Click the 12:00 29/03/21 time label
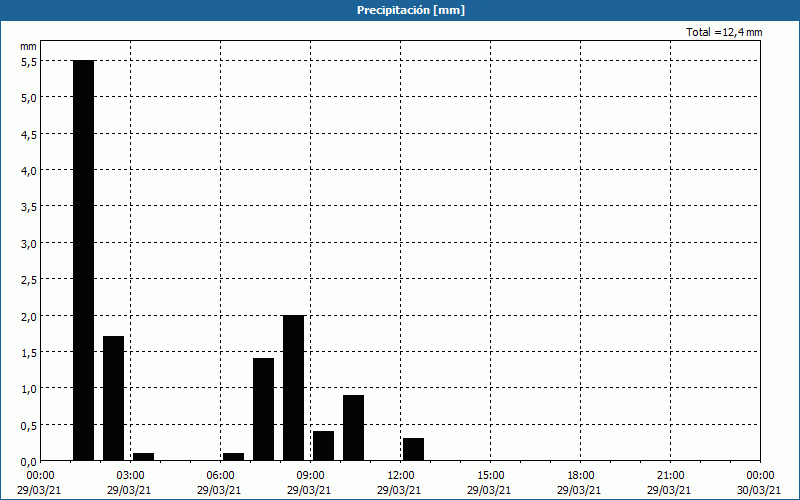The width and height of the screenshot is (800, 500). pyautogui.click(x=399, y=483)
